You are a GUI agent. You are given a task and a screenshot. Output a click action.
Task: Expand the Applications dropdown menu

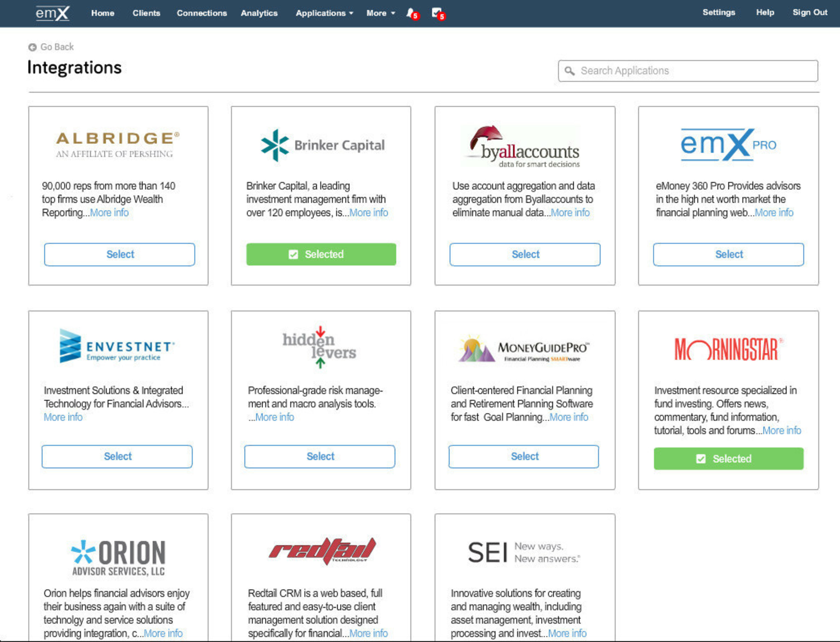coord(324,13)
